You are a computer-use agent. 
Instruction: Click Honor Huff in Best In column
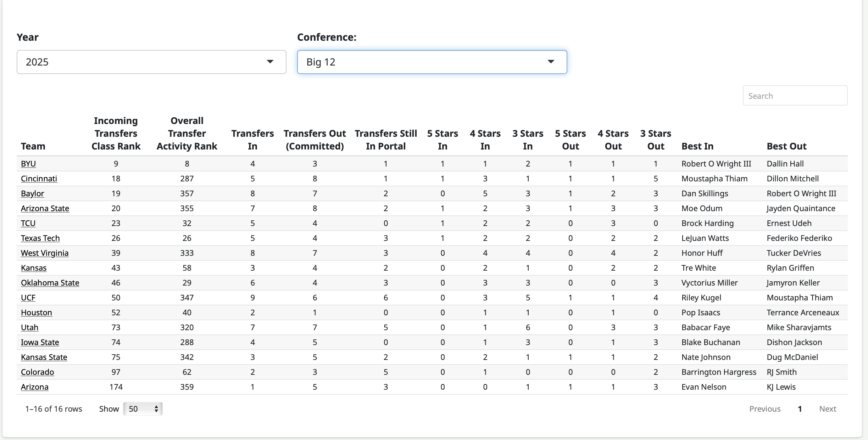click(x=702, y=253)
